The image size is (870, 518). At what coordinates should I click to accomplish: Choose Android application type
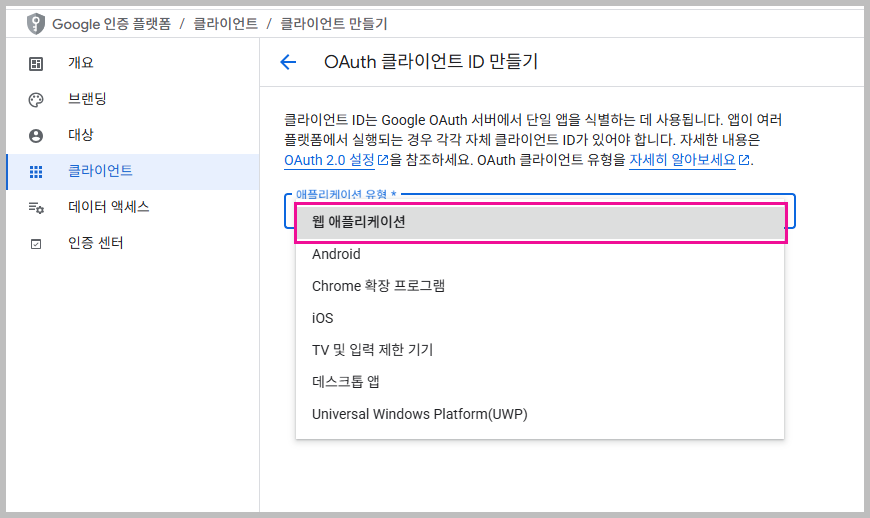pos(336,254)
